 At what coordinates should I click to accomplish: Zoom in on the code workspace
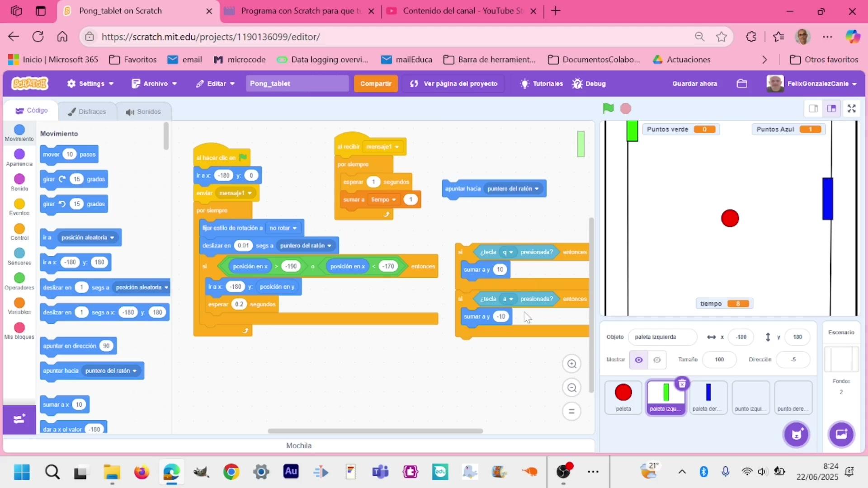(x=571, y=364)
